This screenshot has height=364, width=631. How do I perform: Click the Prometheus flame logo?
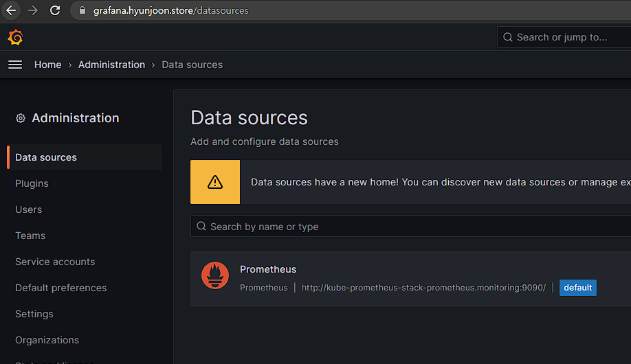[x=215, y=275]
